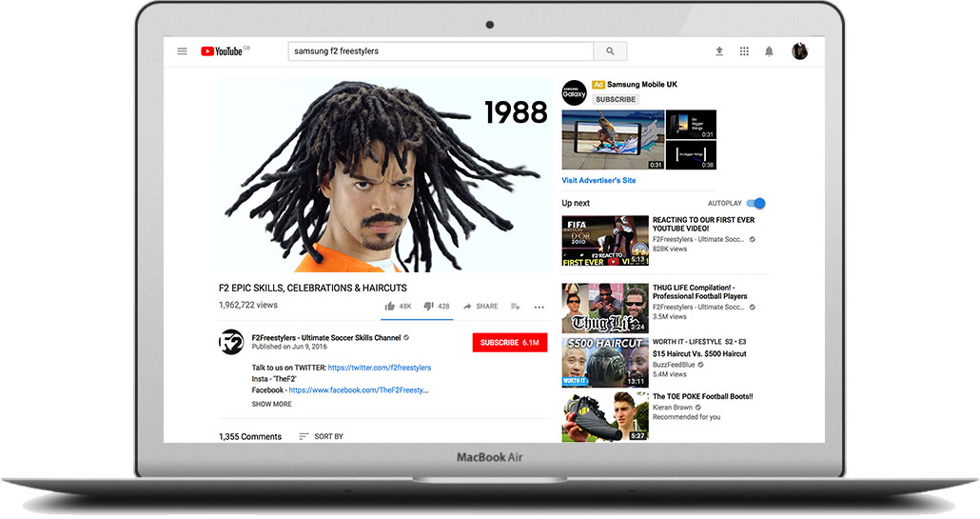Image resolution: width=980 pixels, height=519 pixels.
Task: Click the BuzzFeedBlue channel name
Action: (x=674, y=365)
